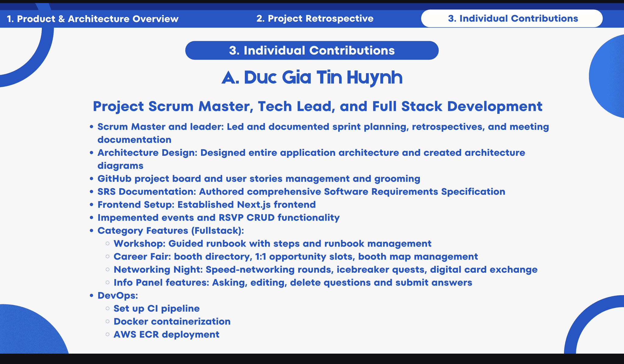Select the heading 'A. Duc Gia Tin Huynh'
The image size is (624, 364).
[x=312, y=78]
